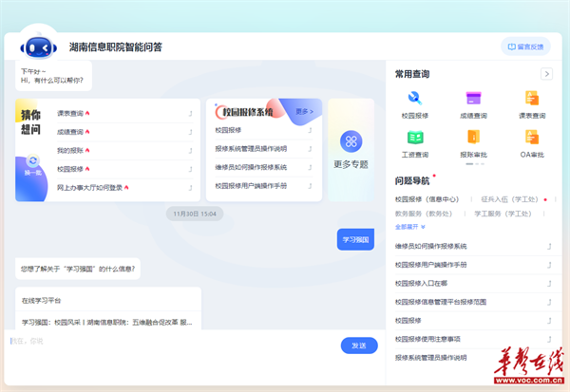
Task: Open 报修系统管理员操作说明 in 问题导航 list
Action: [430, 358]
